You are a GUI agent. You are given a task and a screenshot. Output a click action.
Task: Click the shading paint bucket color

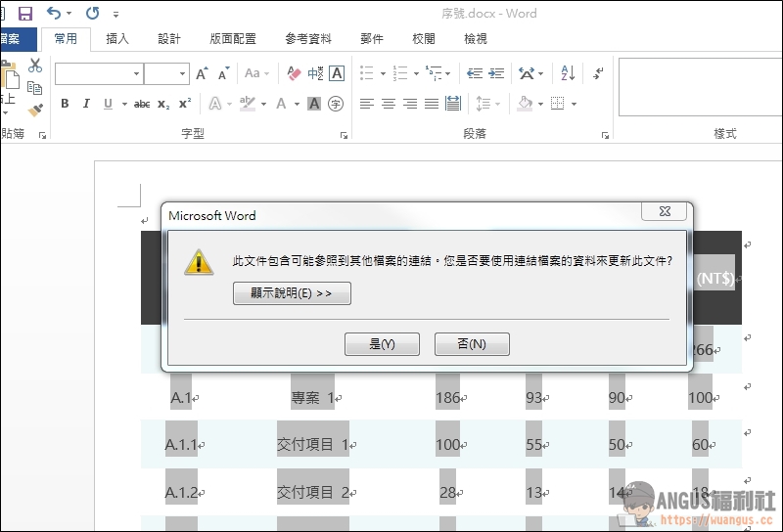pos(526,104)
